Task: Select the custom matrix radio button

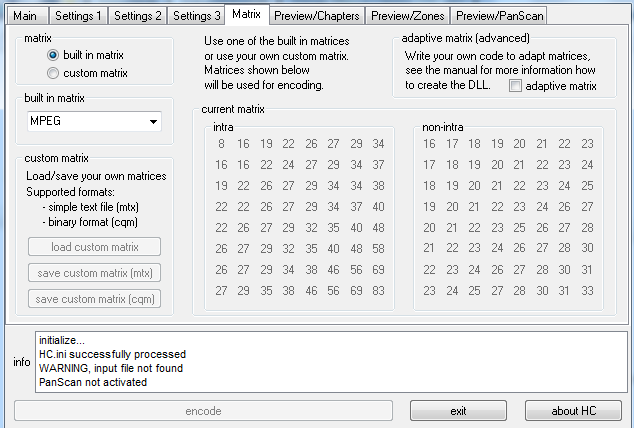Action: (53, 73)
